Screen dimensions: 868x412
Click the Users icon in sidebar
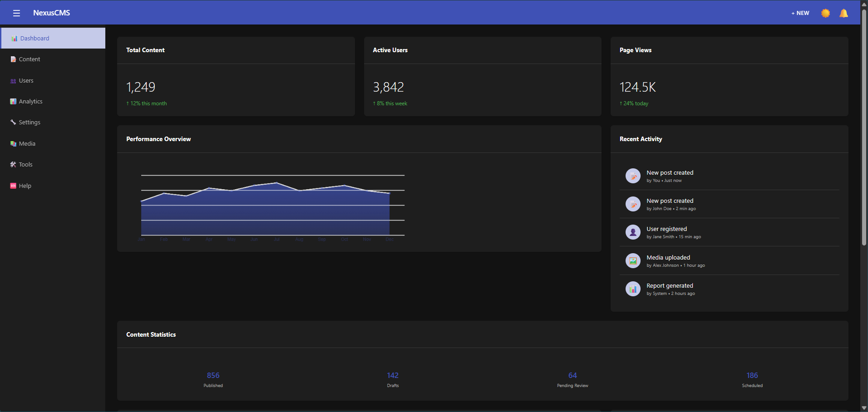click(13, 81)
